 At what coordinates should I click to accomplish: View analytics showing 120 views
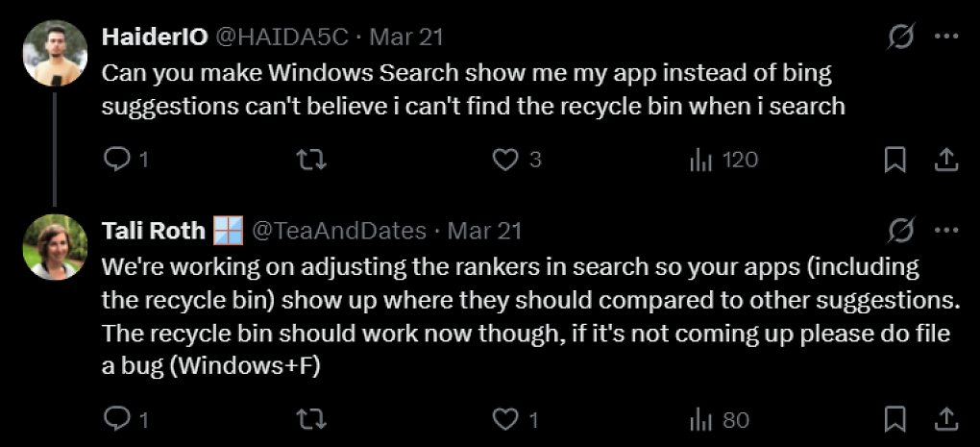(x=700, y=161)
